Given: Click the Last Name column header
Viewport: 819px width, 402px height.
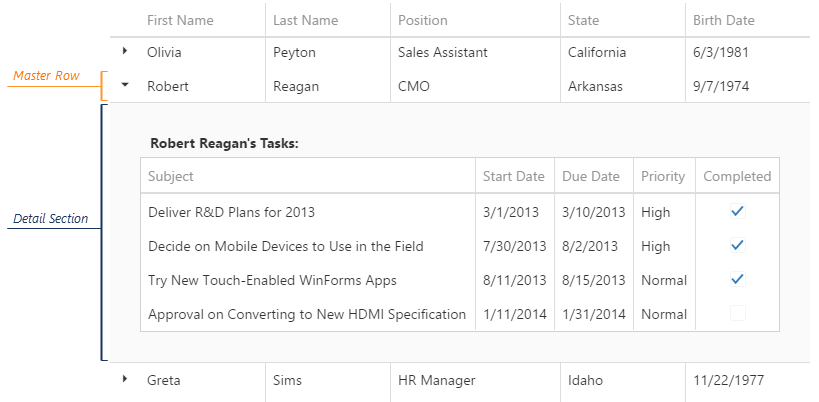Looking at the screenshot, I should (x=305, y=20).
